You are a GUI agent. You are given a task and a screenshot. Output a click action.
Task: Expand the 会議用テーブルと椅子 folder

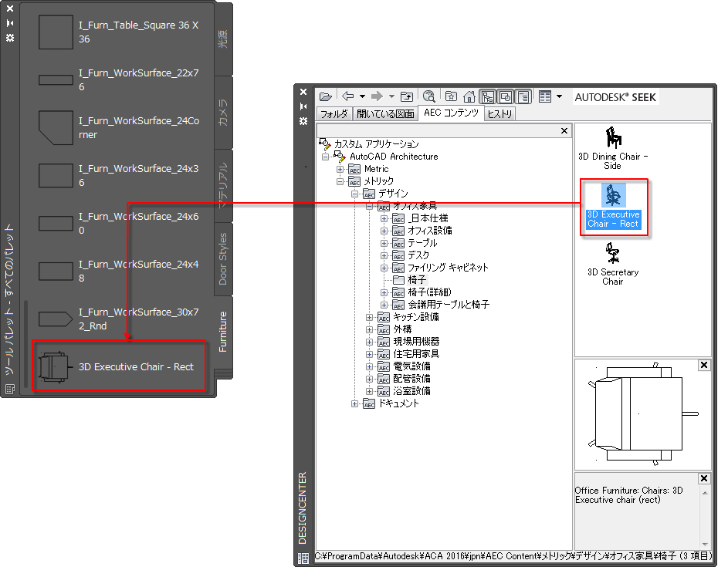tap(384, 305)
